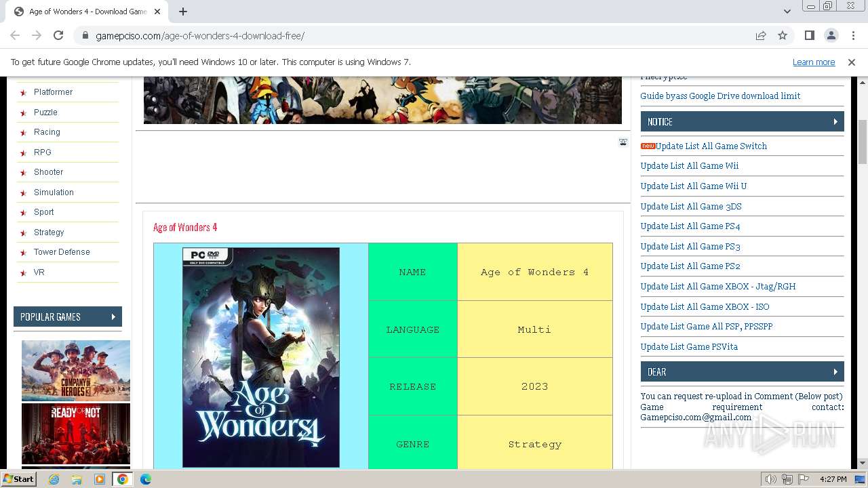Click the volume speaker tray icon

pos(770,479)
